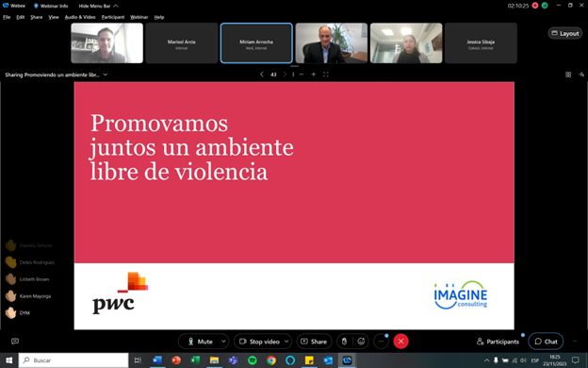Click the Webex icon on the taskbar
The width and height of the screenshot is (588, 368).
tap(348, 360)
